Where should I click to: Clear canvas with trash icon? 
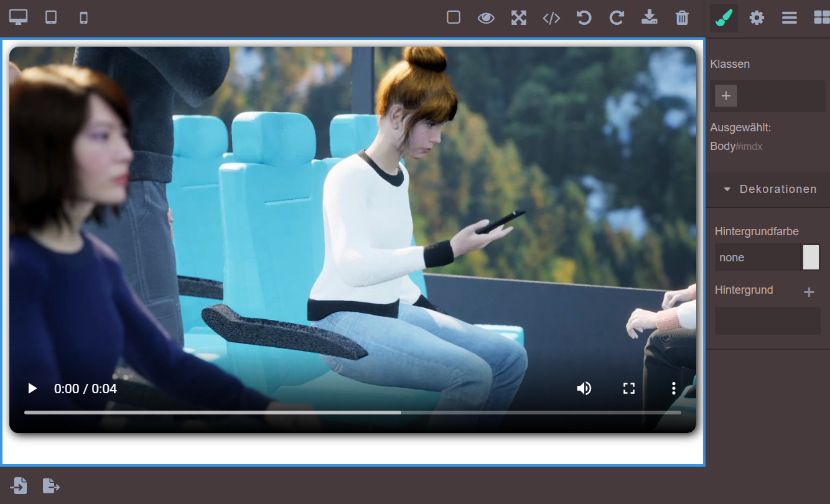tap(682, 17)
